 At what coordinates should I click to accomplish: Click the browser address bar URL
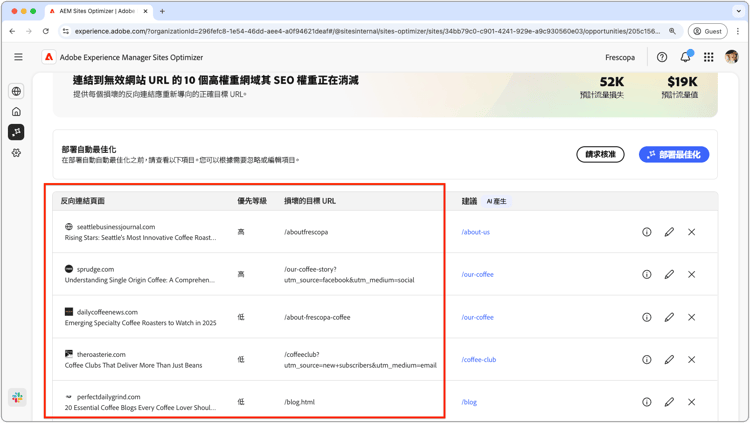(x=367, y=31)
